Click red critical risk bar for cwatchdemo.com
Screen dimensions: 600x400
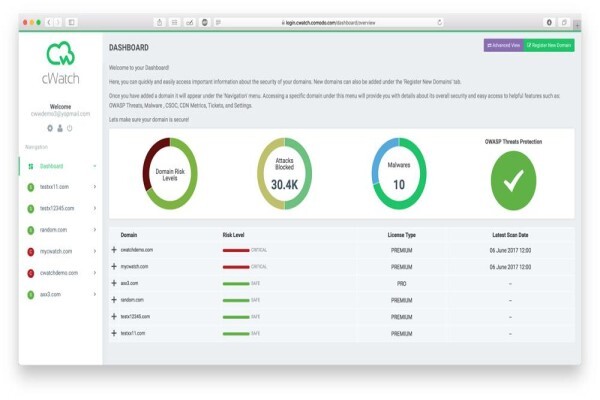(x=236, y=250)
